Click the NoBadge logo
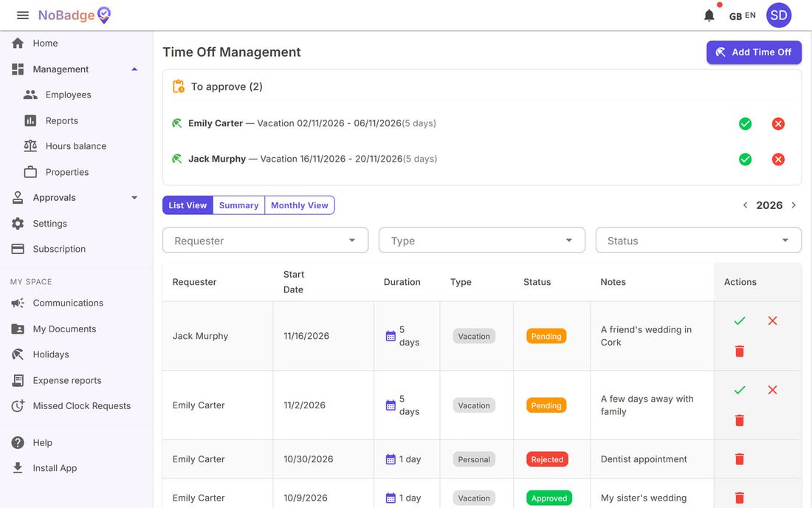Viewport: 812px width, 508px height. pyautogui.click(x=75, y=15)
